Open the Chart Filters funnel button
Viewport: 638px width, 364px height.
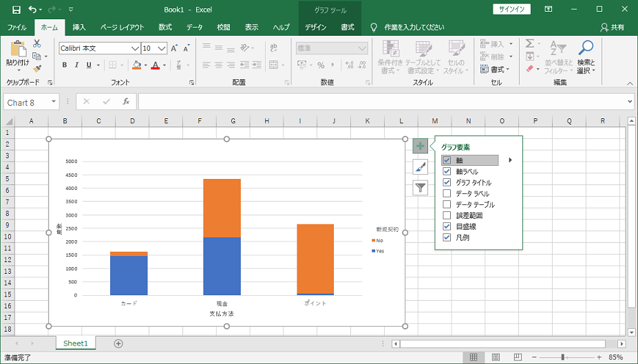click(x=420, y=187)
